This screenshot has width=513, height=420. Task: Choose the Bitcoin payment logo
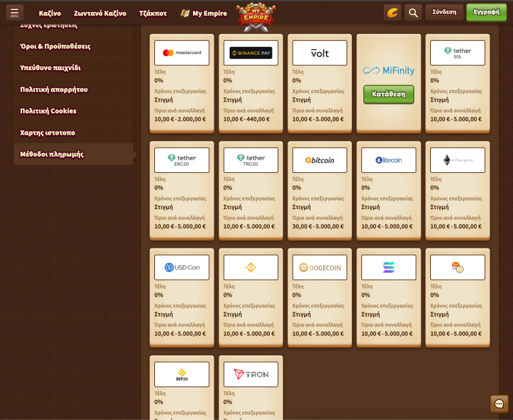point(319,160)
